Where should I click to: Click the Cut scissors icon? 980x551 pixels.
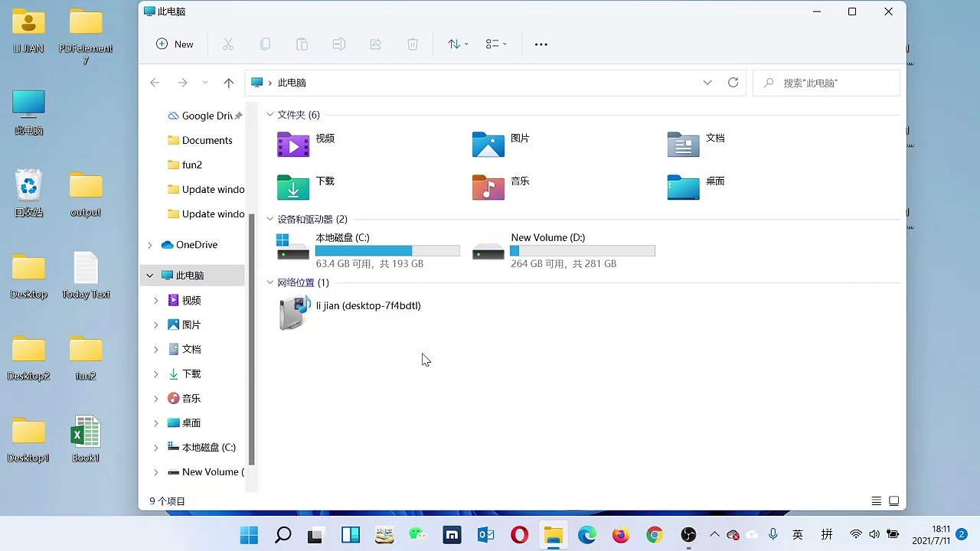228,44
